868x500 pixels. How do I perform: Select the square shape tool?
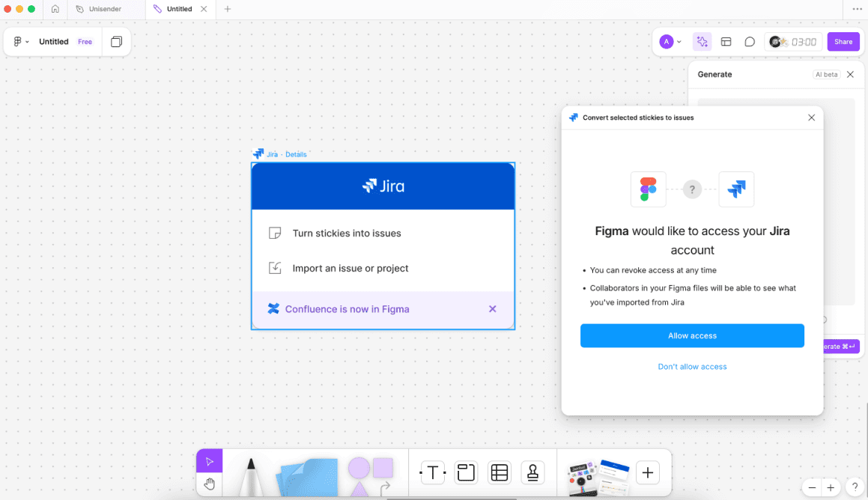pyautogui.click(x=383, y=468)
